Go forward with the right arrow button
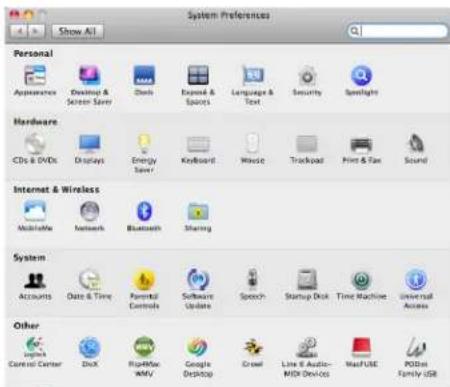The height and width of the screenshot is (387, 450). [x=37, y=31]
